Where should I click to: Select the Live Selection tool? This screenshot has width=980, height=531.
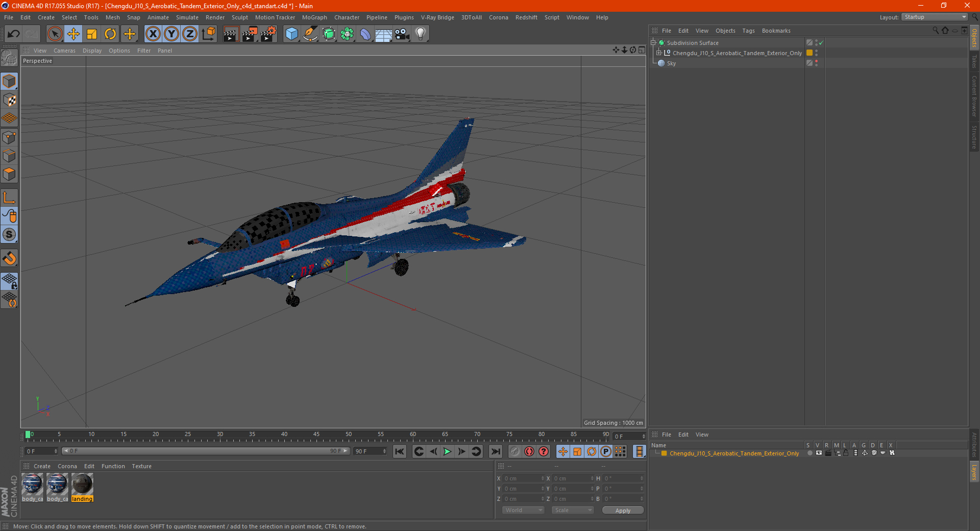coord(55,34)
